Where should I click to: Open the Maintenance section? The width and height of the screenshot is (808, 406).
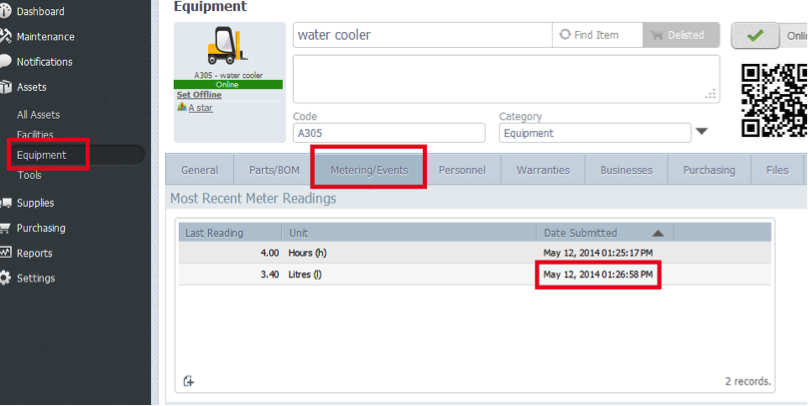[45, 37]
